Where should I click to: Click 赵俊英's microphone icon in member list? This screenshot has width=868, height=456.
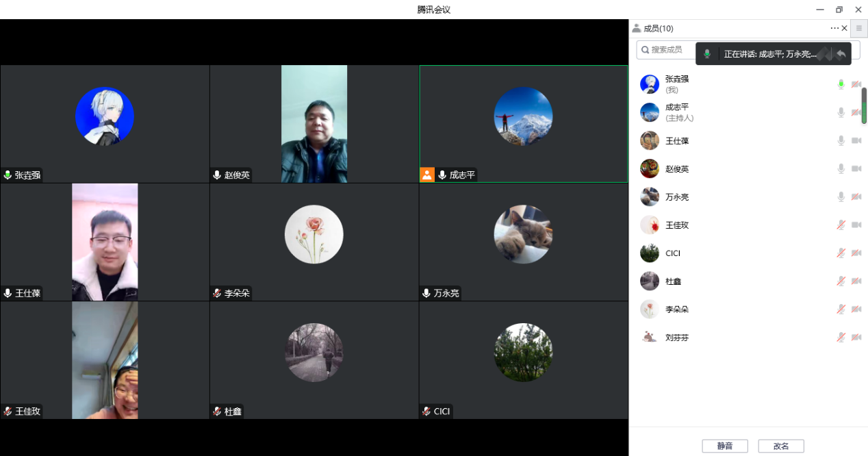pos(841,168)
